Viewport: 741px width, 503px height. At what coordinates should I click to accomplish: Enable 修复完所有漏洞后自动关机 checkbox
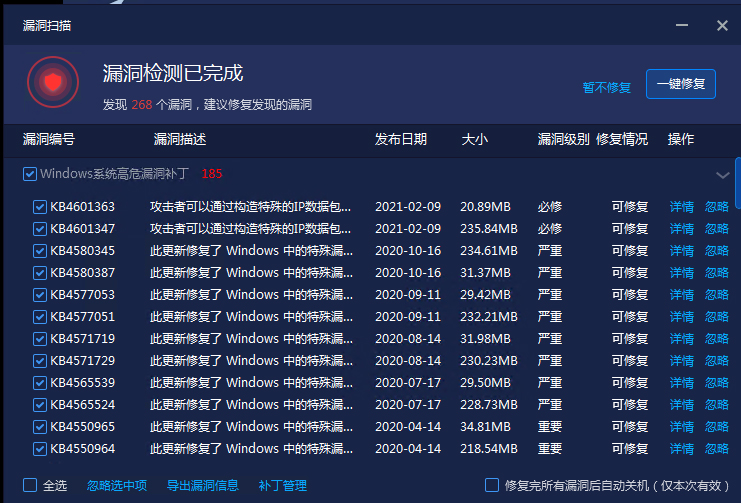pos(492,485)
